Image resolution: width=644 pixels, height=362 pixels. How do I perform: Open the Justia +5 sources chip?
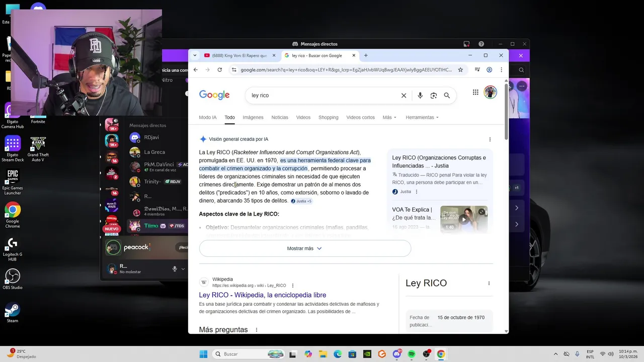pos(301,201)
